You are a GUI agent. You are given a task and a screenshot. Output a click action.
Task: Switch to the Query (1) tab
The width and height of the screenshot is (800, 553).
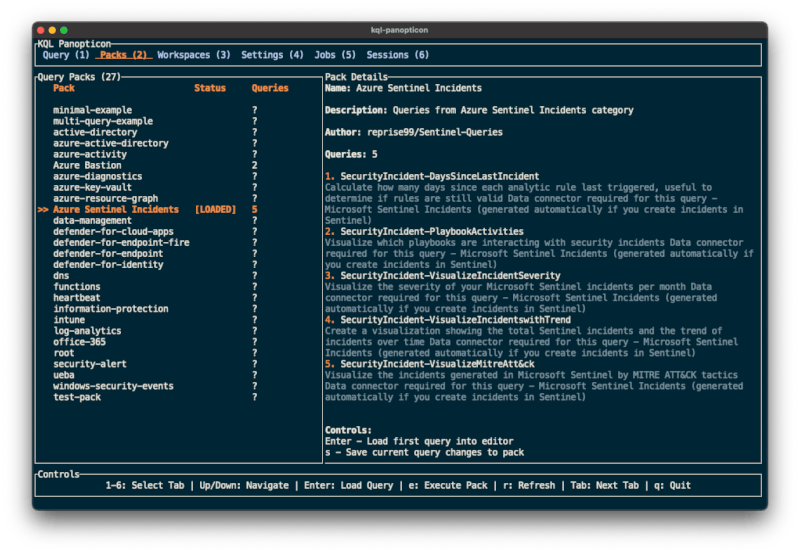coord(66,55)
